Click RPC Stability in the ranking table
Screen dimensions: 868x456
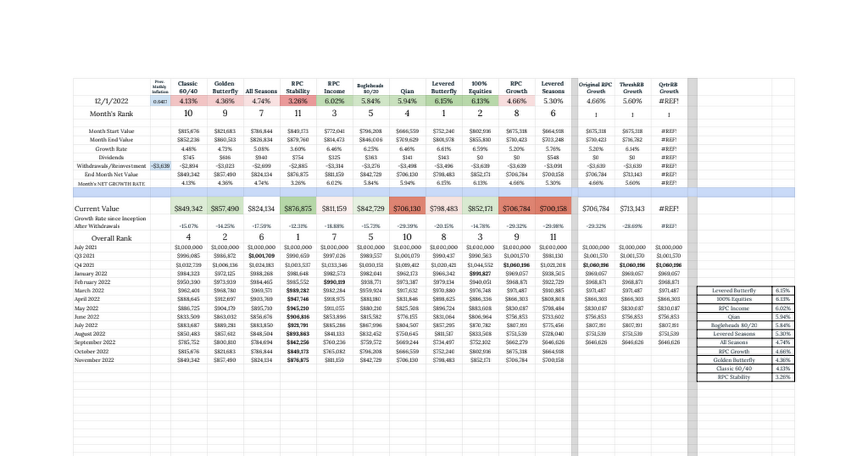pos(733,376)
